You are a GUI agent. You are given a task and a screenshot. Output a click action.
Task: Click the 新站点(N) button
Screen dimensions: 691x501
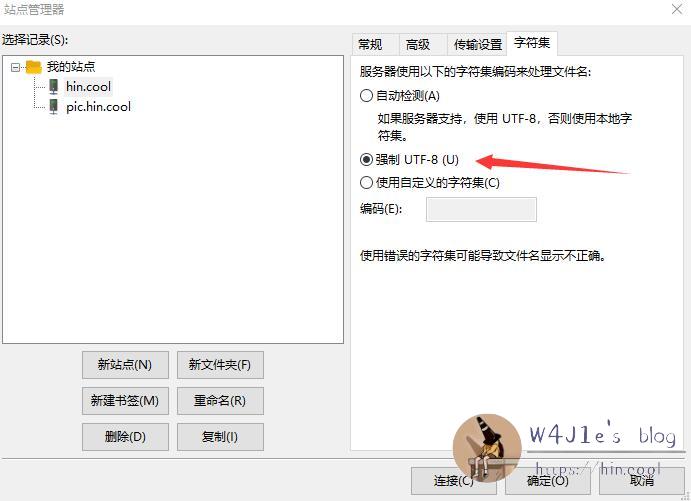[x=125, y=365]
